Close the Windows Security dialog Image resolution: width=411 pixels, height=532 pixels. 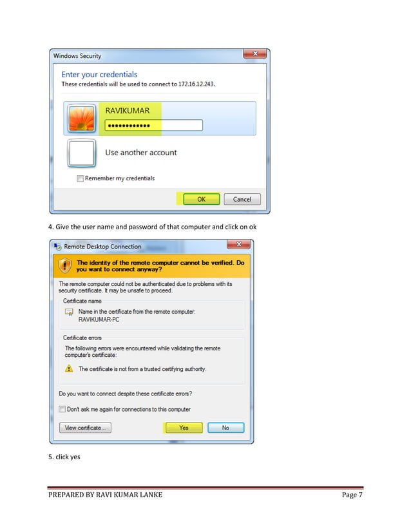255,53
